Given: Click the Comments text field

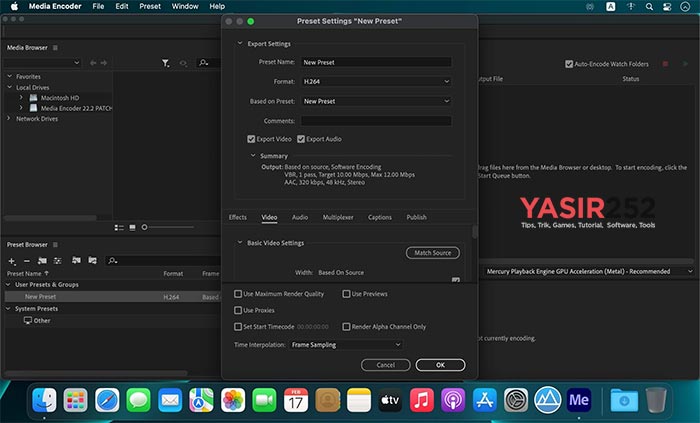Looking at the screenshot, I should pyautogui.click(x=376, y=121).
